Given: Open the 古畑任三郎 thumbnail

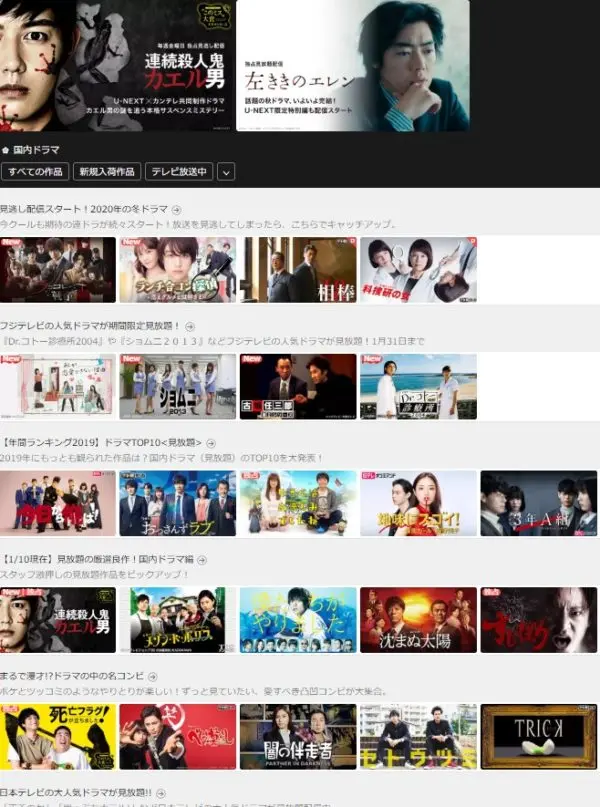Looking at the screenshot, I should [x=298, y=387].
